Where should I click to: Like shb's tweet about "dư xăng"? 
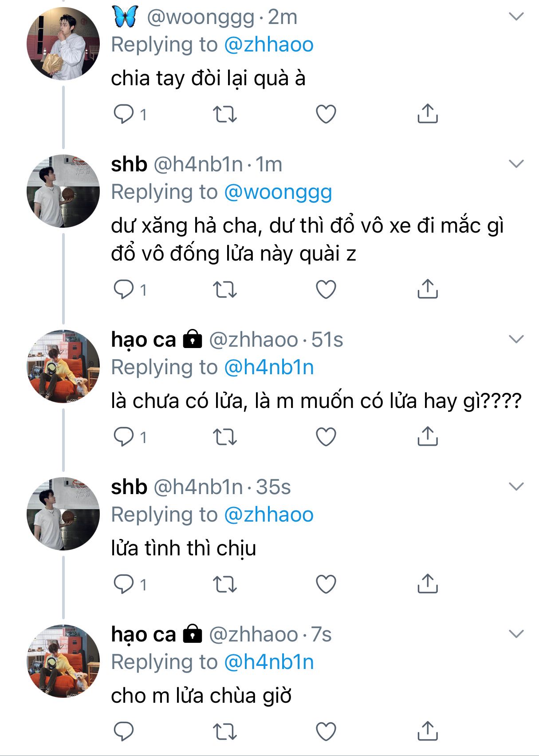[326, 289]
